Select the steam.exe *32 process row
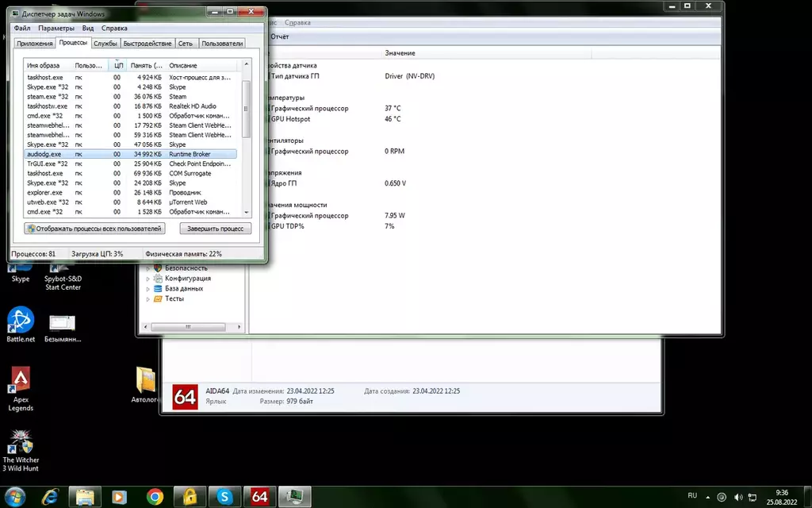 (x=131, y=96)
